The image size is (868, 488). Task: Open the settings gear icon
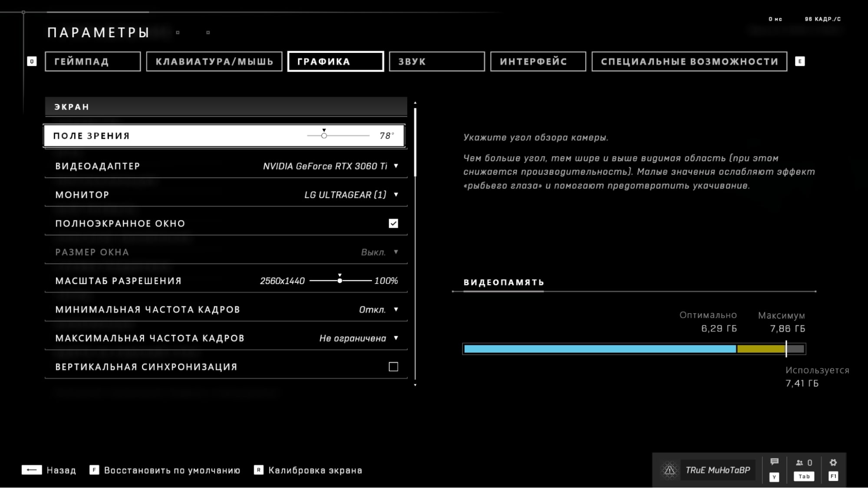(x=833, y=462)
